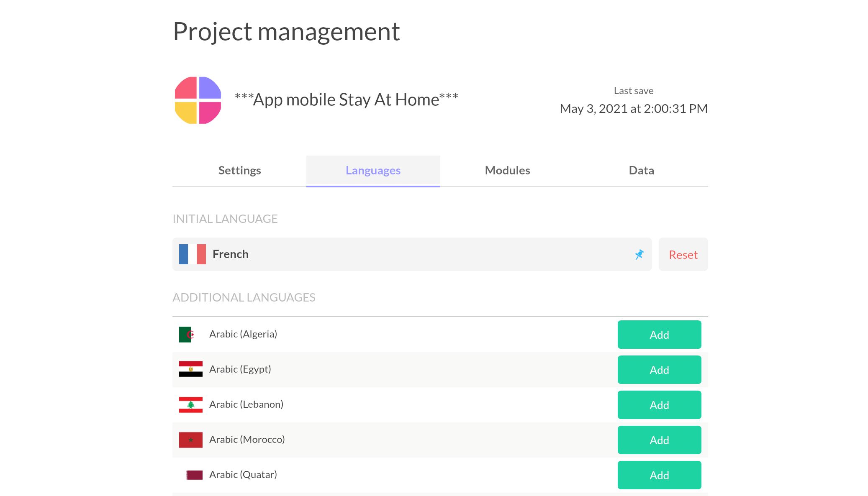Image resolution: width=868 pixels, height=496 pixels.
Task: Open the Modules tab
Action: (x=507, y=170)
